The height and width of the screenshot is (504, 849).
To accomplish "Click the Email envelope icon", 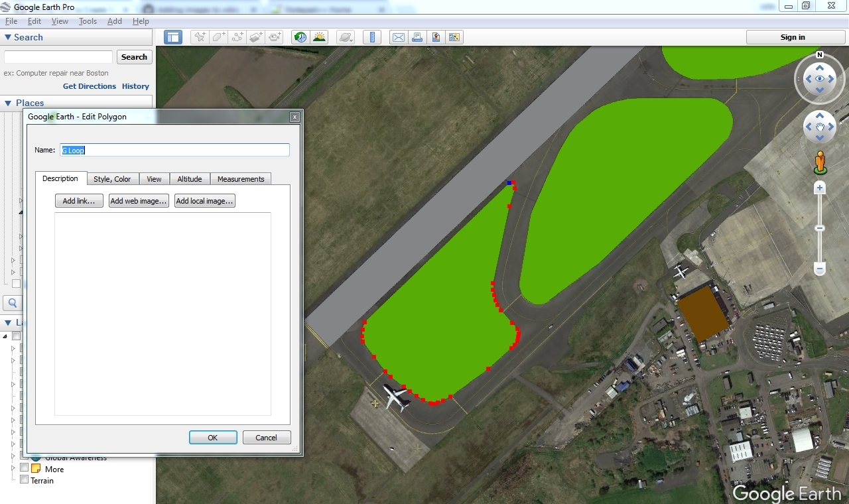I will click(x=399, y=37).
